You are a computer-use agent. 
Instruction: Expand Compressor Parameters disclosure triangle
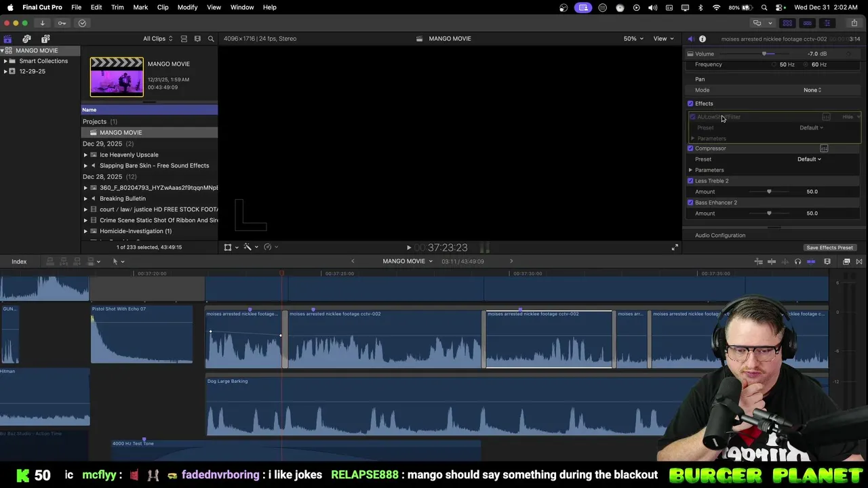point(690,170)
